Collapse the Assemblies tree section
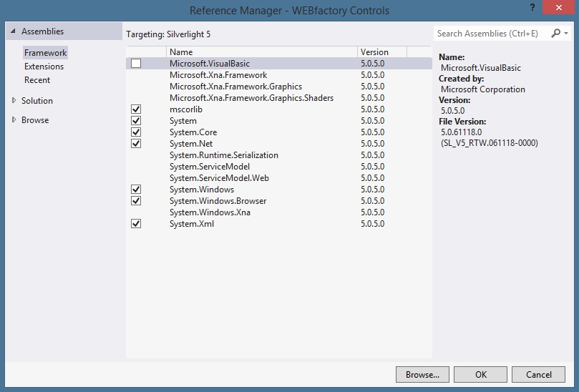 point(12,32)
